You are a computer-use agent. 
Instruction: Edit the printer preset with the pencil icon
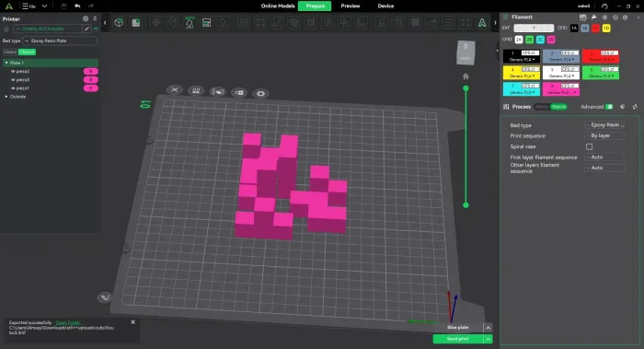(86, 29)
